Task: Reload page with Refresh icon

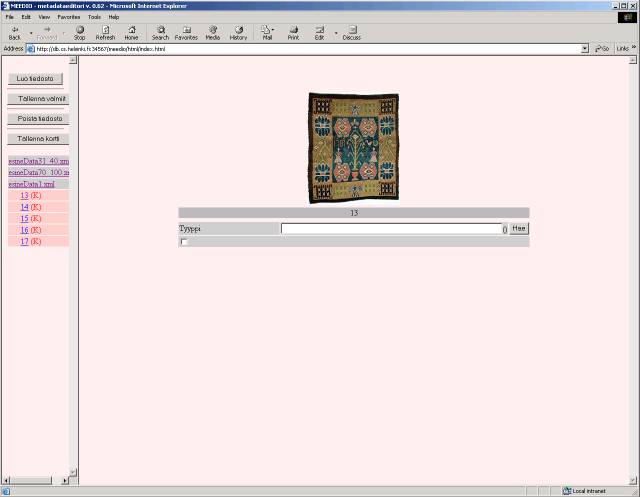Action: click(x=105, y=33)
